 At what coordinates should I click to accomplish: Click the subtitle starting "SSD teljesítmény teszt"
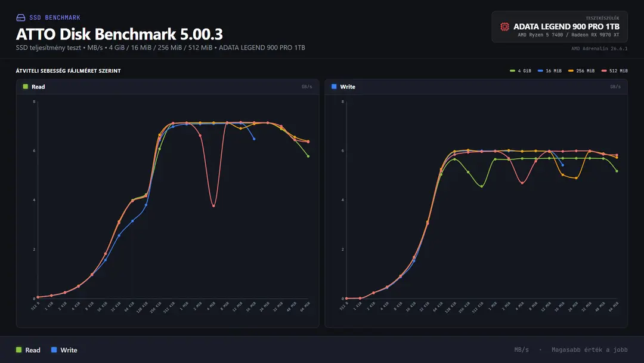[160, 48]
